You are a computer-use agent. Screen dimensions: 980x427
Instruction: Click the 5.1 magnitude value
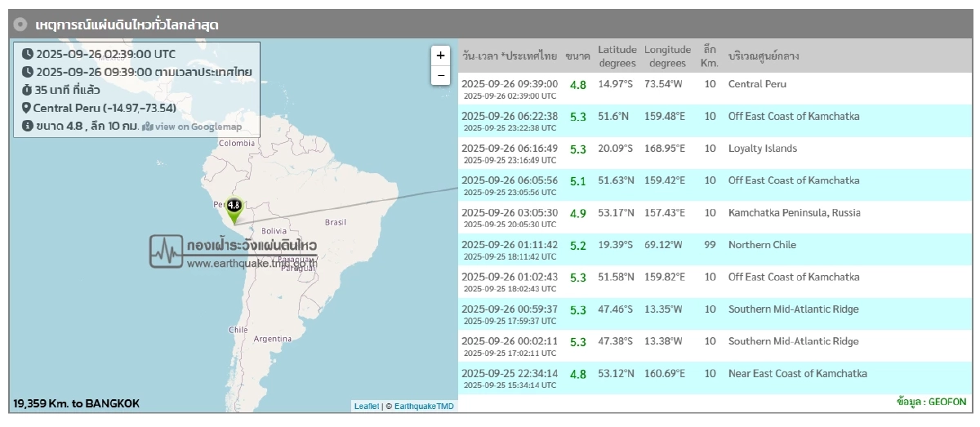click(578, 181)
